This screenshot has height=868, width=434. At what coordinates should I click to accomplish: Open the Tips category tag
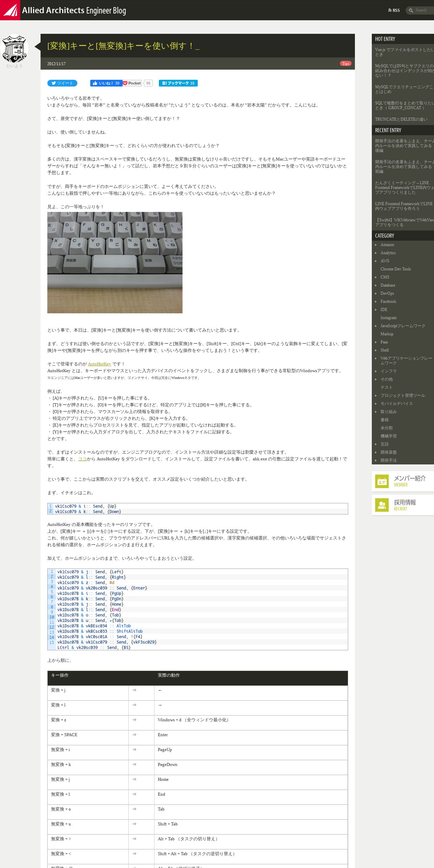(346, 64)
